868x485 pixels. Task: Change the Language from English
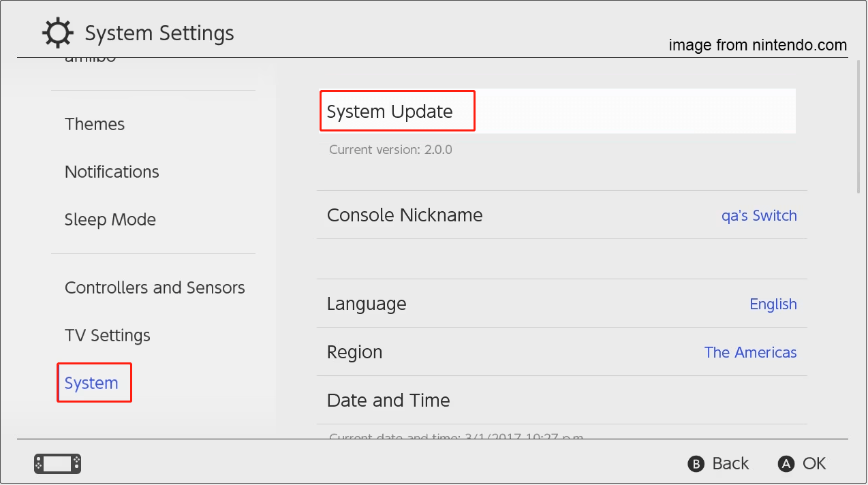[x=773, y=304]
